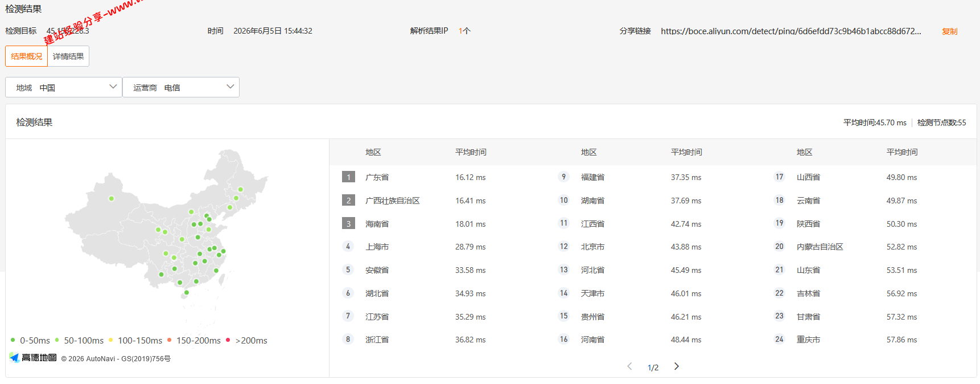Click the 1/2 page indicator
This screenshot has height=384, width=980.
point(653,367)
